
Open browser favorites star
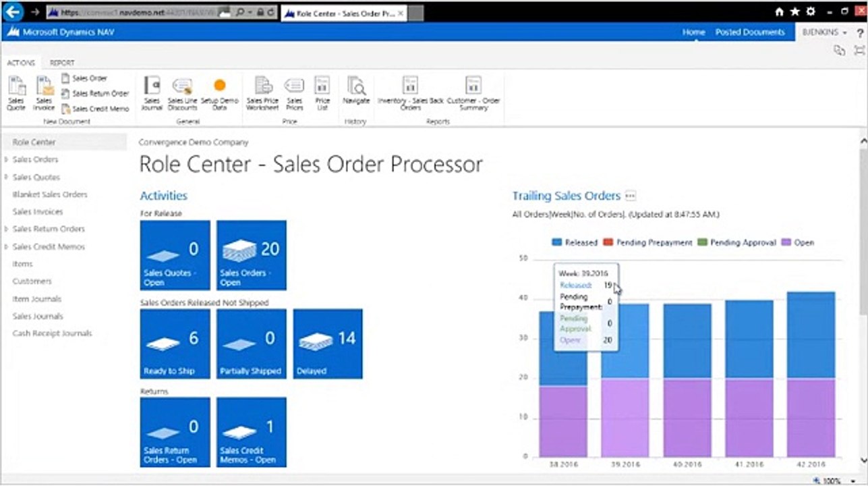[x=795, y=12]
